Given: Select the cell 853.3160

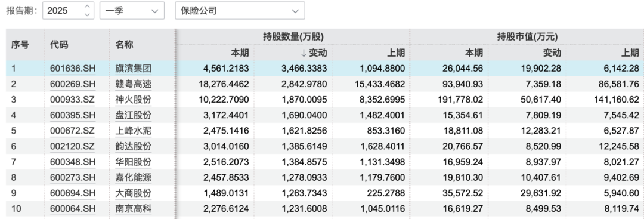Looking at the screenshot, I should point(388,131).
